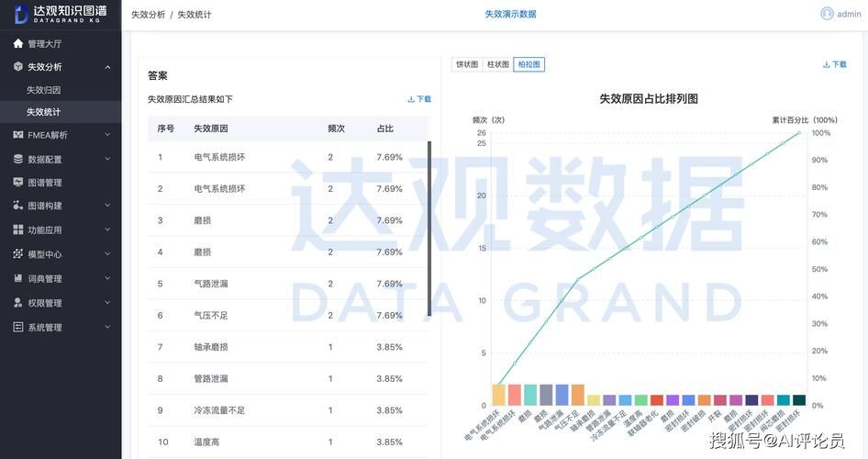Select the 柏拉图 chart tab
The width and height of the screenshot is (868, 459).
529,64
